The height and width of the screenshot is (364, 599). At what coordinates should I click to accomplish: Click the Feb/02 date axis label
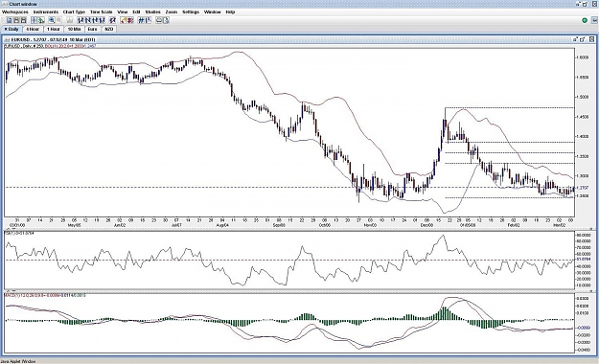[514, 225]
